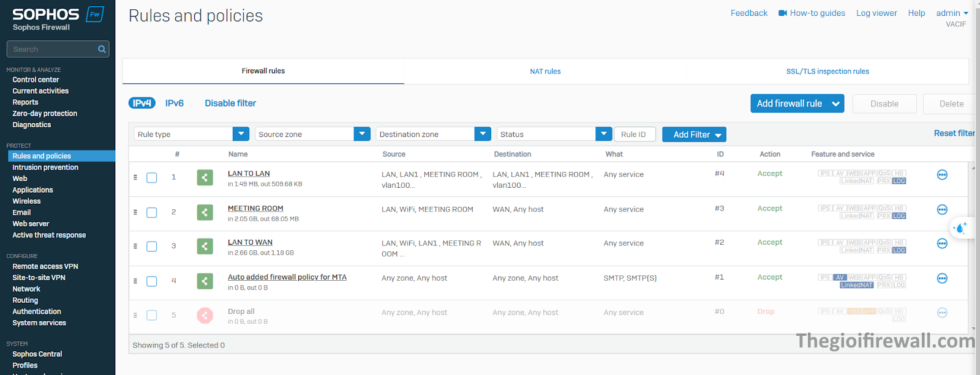Click the Reset filter link
Screen dimensions: 980x375
(954, 133)
